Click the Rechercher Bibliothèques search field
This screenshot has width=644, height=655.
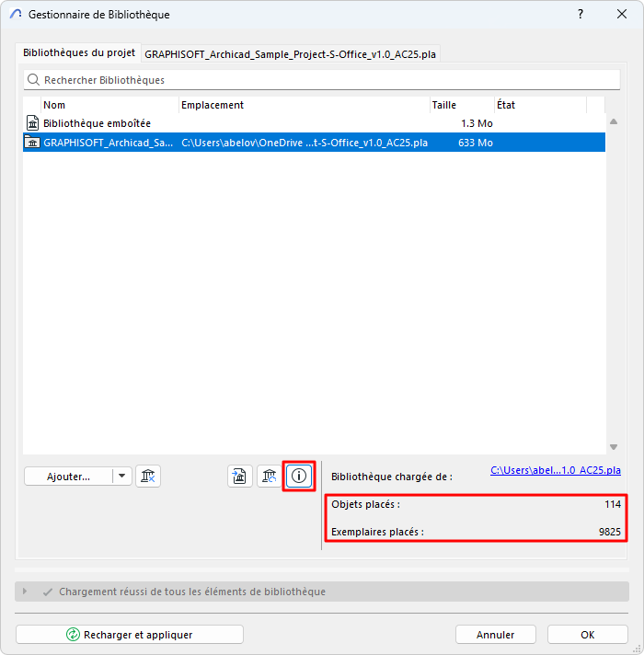(x=322, y=79)
